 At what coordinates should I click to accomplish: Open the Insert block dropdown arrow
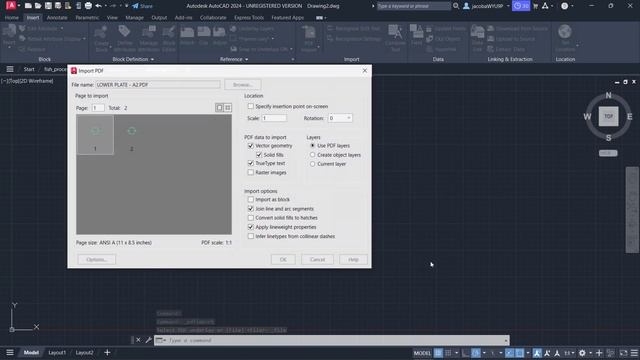9,48
